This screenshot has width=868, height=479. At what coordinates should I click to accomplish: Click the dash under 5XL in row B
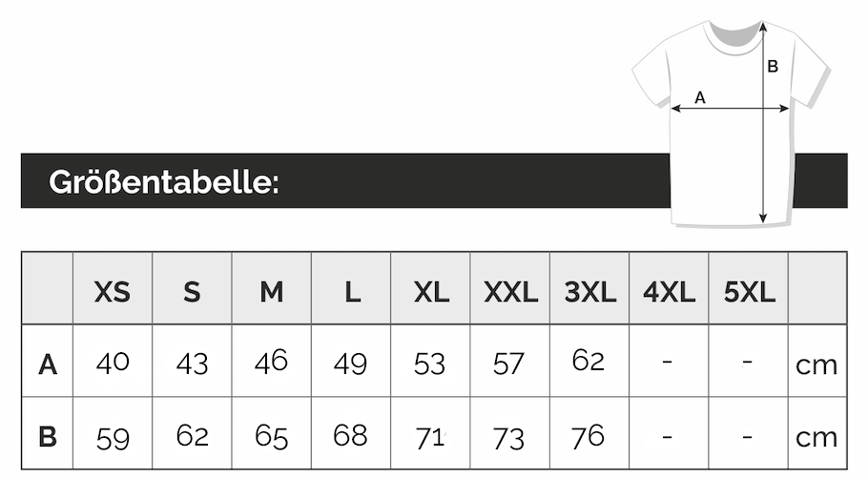click(748, 436)
